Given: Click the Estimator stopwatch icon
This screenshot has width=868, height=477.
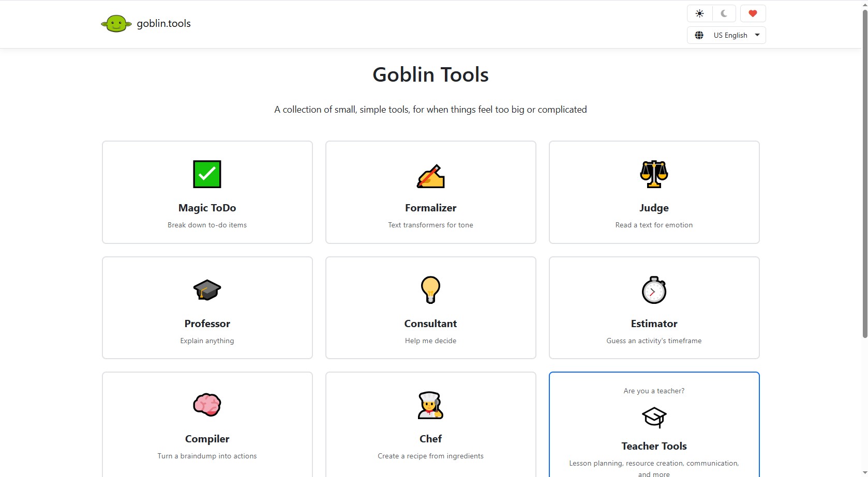Looking at the screenshot, I should pyautogui.click(x=654, y=290).
